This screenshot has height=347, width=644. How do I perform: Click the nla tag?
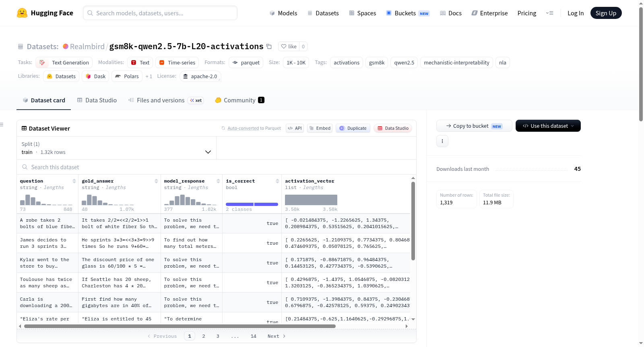tap(503, 62)
